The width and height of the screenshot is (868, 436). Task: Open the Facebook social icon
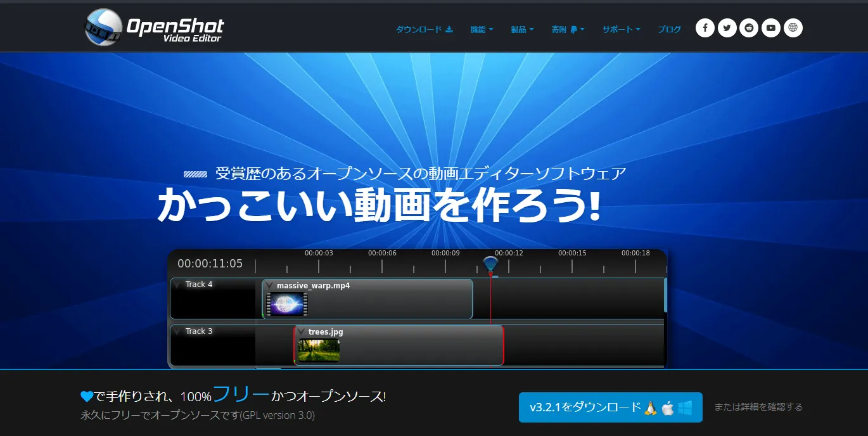(705, 28)
